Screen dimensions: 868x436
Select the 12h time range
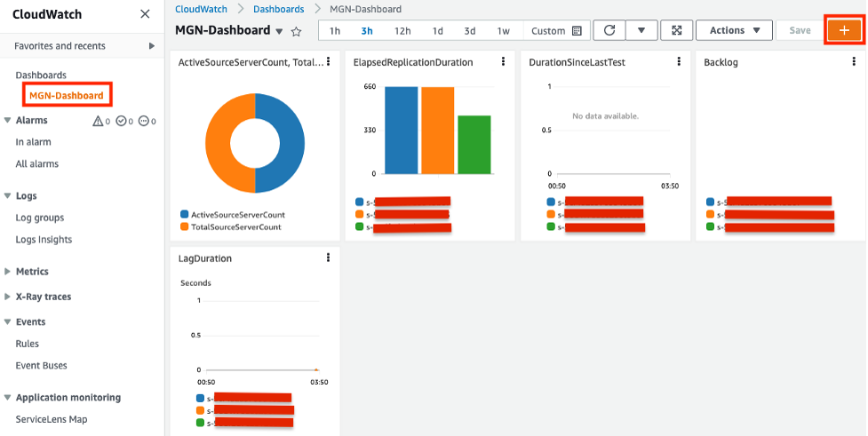point(402,31)
